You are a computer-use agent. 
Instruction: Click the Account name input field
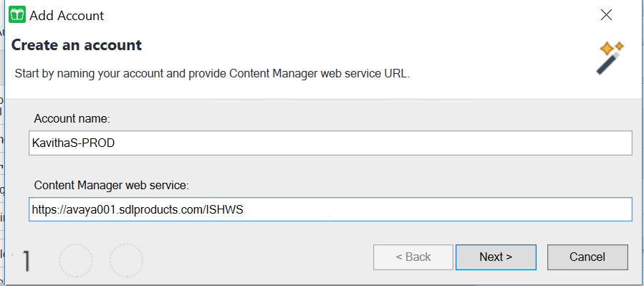point(330,143)
